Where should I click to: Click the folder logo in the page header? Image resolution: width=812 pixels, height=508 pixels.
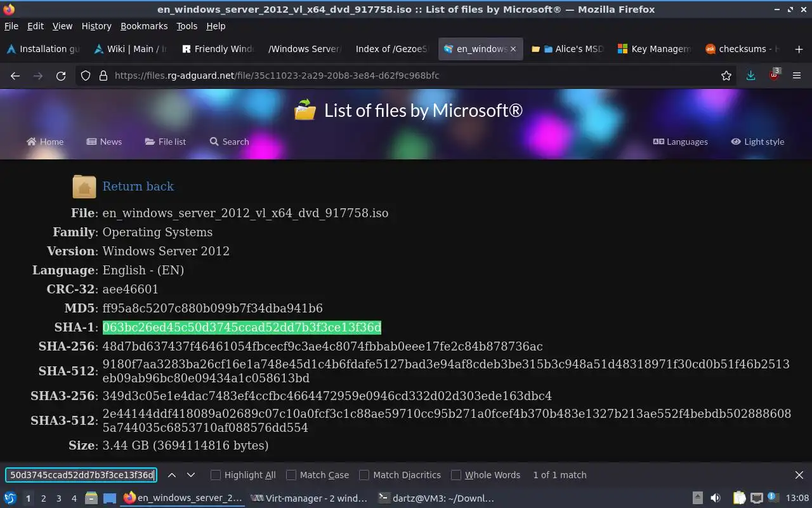coord(305,110)
